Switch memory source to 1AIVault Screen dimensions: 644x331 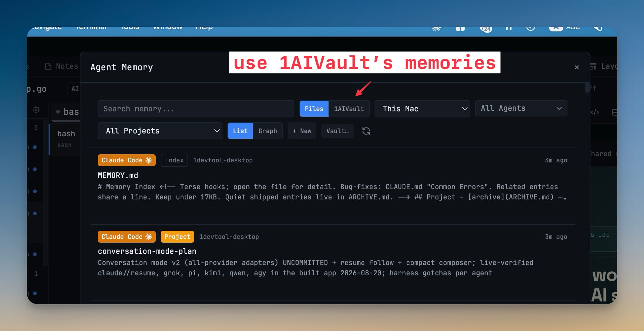coord(349,109)
